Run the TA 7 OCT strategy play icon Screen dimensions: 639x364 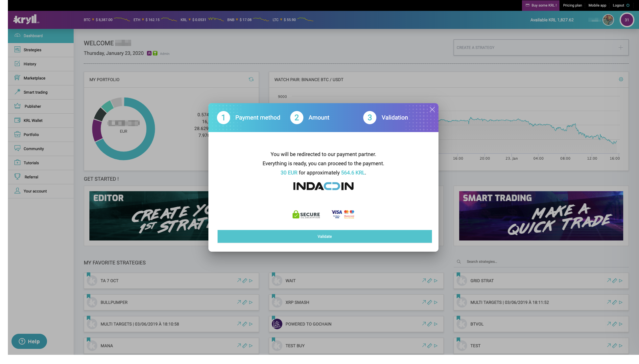251,281
